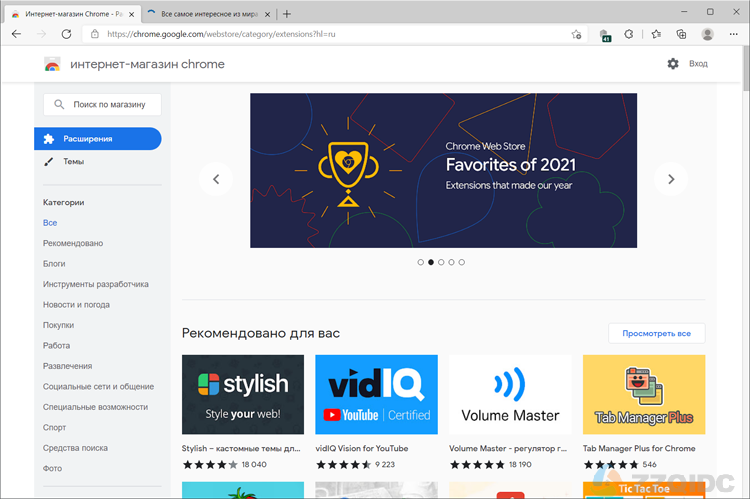Click Просмотреть все button

[x=656, y=333]
